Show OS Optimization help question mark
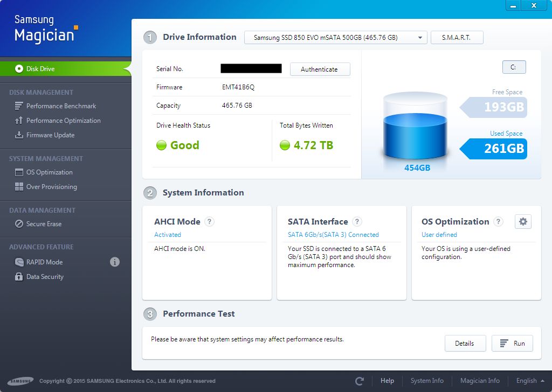Screen dimensions: 552x392 [x=498, y=221]
